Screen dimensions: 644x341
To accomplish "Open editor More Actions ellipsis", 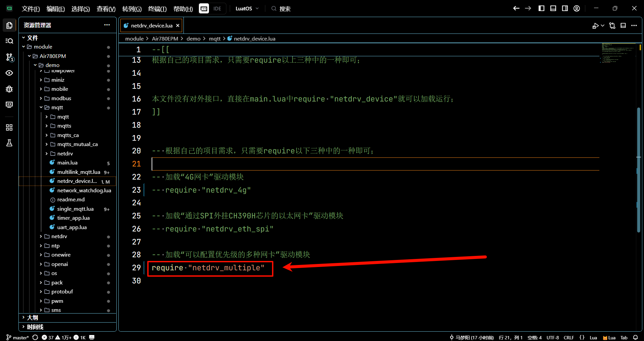I will tap(634, 25).
